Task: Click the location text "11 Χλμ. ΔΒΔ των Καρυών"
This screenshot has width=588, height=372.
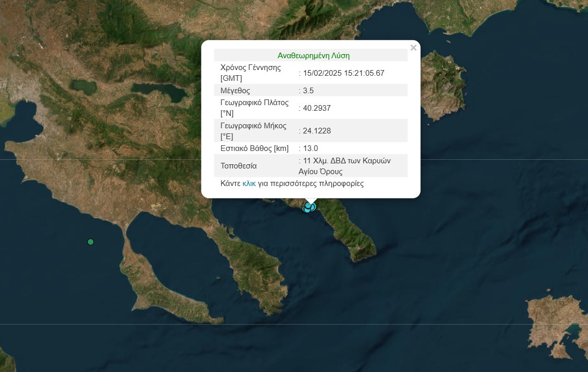Action: pos(347,161)
